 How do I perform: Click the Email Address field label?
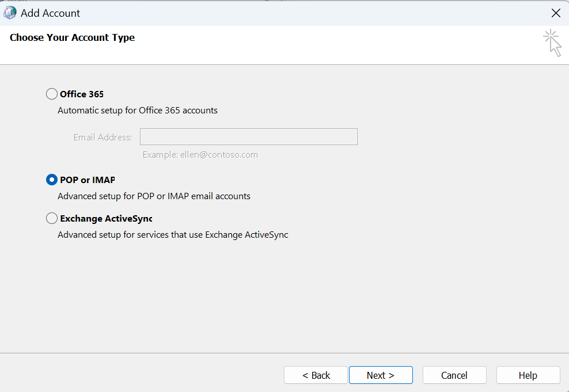[x=103, y=137]
